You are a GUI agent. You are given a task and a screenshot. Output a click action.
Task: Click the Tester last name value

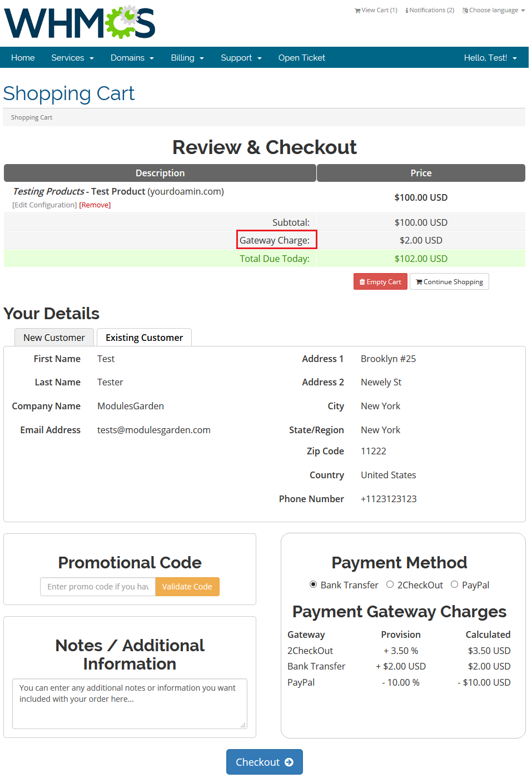(x=110, y=382)
